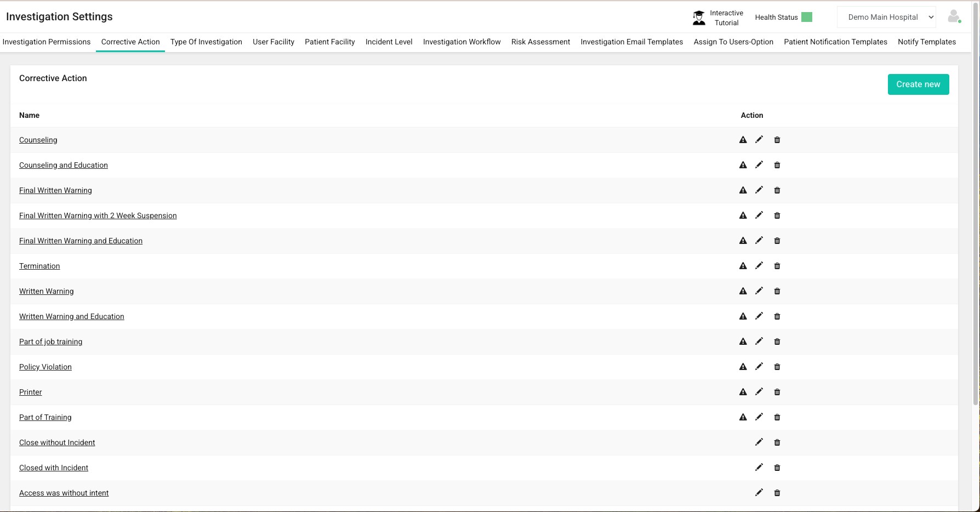Open the Interactive Tutorial graduate icon
This screenshot has width=980, height=512.
[x=699, y=18]
